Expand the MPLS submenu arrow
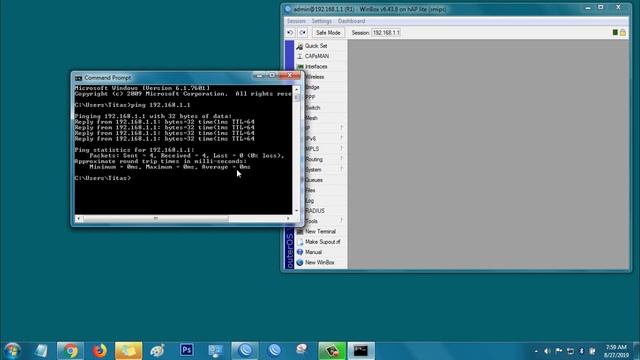Viewport: 640px width, 360px height. (341, 149)
